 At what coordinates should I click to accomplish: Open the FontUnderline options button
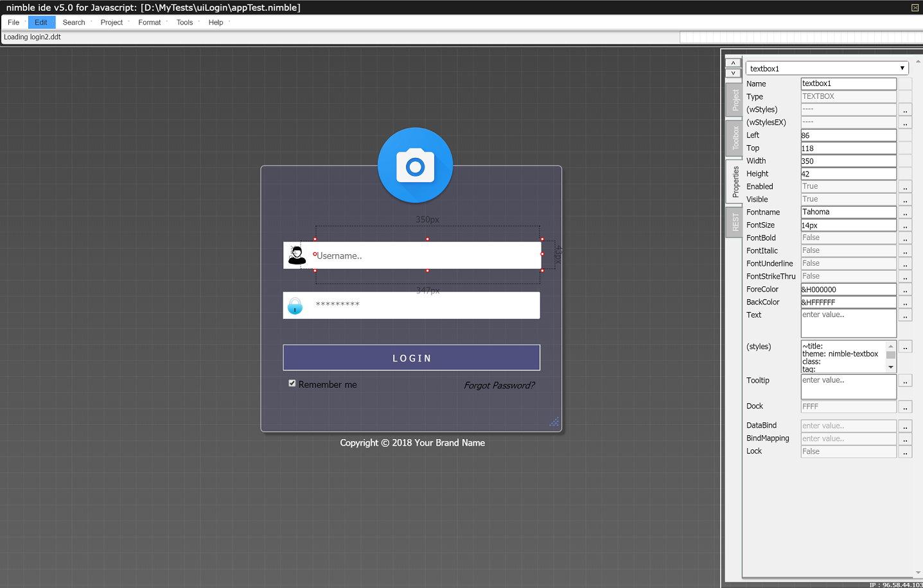[905, 264]
